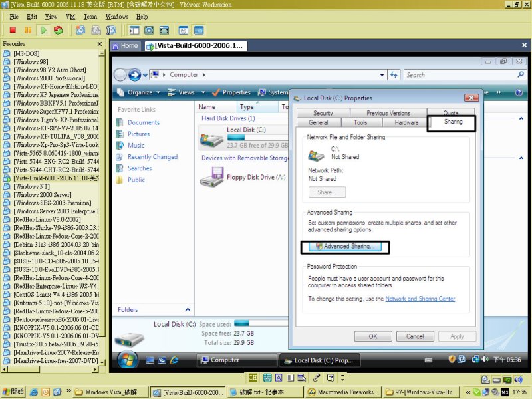Click the CH language bar indicator
The width and height of the screenshot is (532, 399).
(x=253, y=378)
